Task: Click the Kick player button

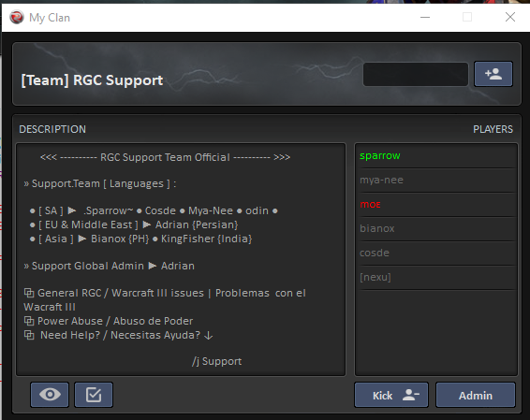Action: click(x=391, y=395)
